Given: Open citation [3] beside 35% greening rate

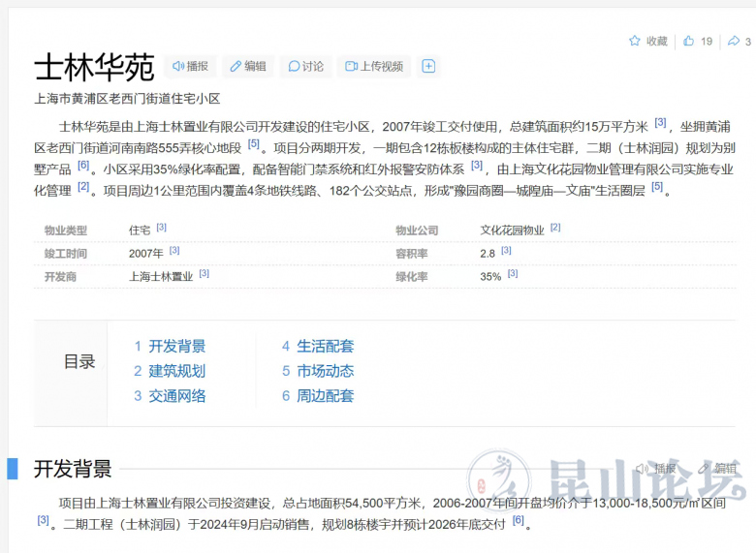Looking at the screenshot, I should [513, 274].
